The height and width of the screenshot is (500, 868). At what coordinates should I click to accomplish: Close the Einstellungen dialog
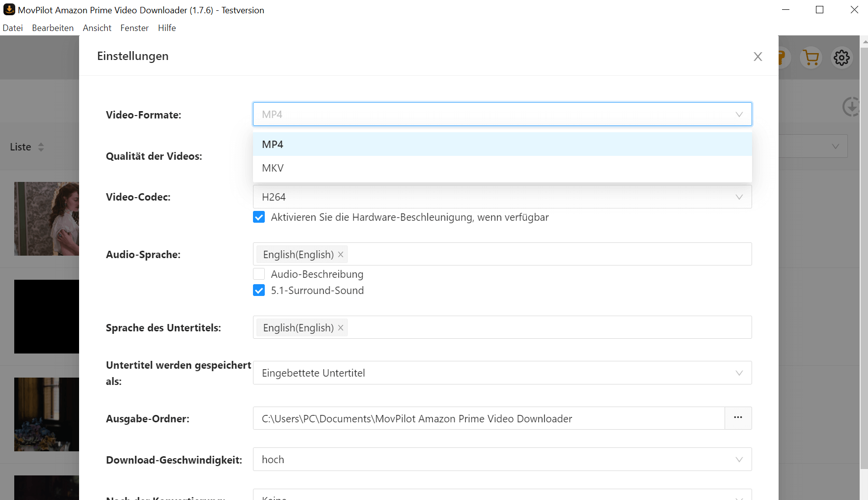click(x=758, y=57)
